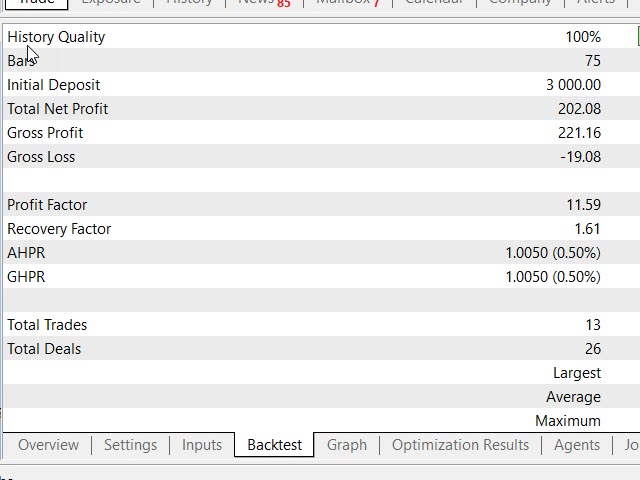
Task: Click the Gross Loss value -19.08
Action: point(580,157)
